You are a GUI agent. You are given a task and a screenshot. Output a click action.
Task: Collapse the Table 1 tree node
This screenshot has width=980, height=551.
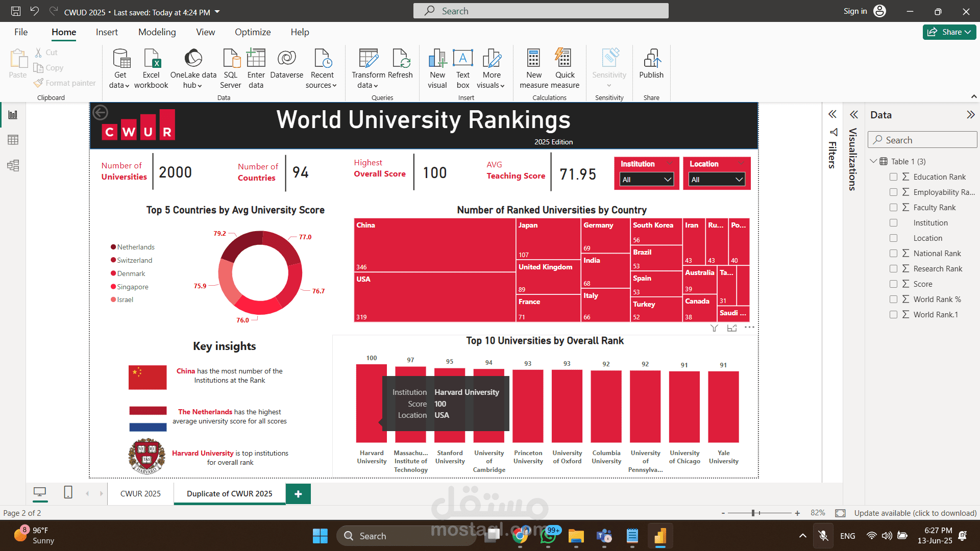[873, 161]
